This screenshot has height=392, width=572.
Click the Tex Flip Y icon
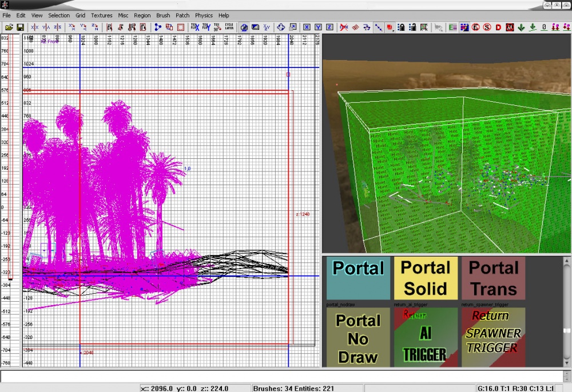206,27
